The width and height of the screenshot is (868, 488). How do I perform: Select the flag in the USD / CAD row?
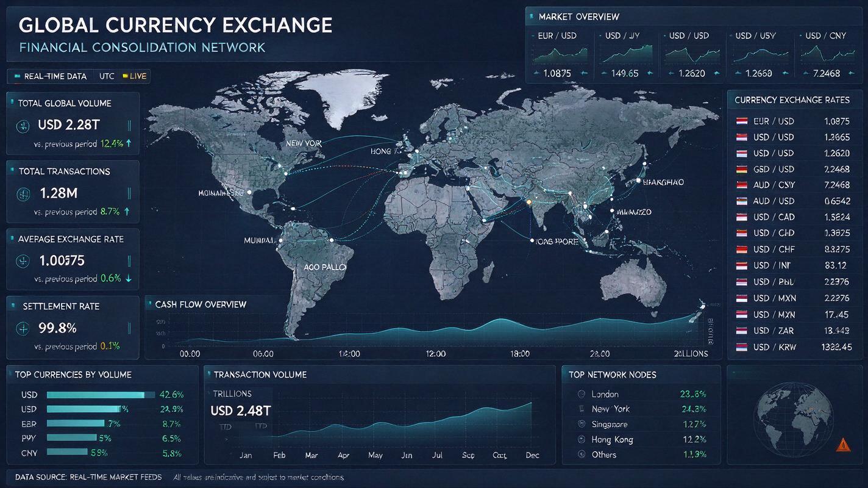coord(742,217)
